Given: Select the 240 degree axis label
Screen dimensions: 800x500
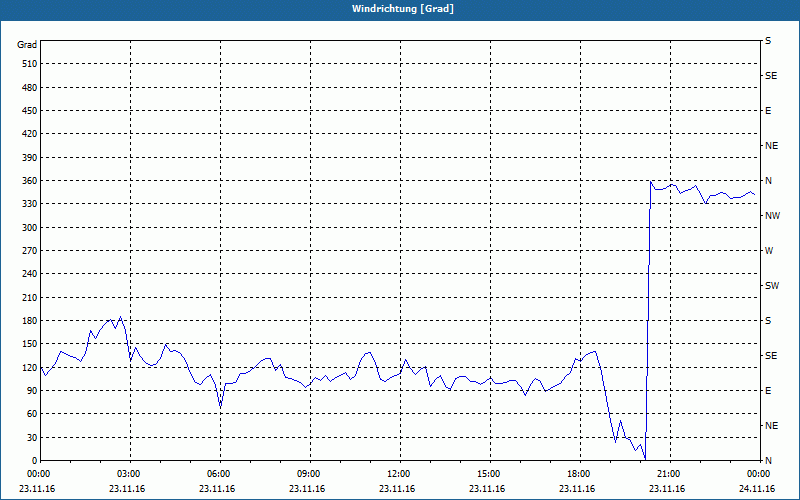Looking at the screenshot, I should click(x=29, y=274).
